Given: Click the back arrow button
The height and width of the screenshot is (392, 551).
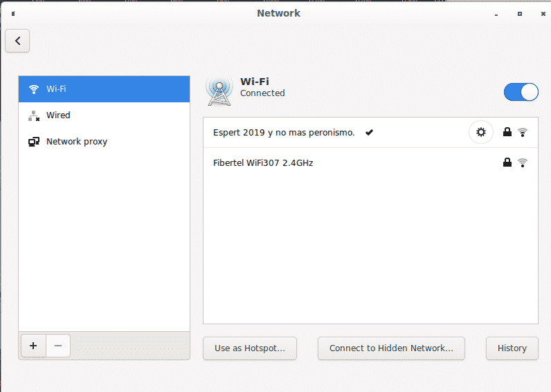Looking at the screenshot, I should pyautogui.click(x=17, y=41).
